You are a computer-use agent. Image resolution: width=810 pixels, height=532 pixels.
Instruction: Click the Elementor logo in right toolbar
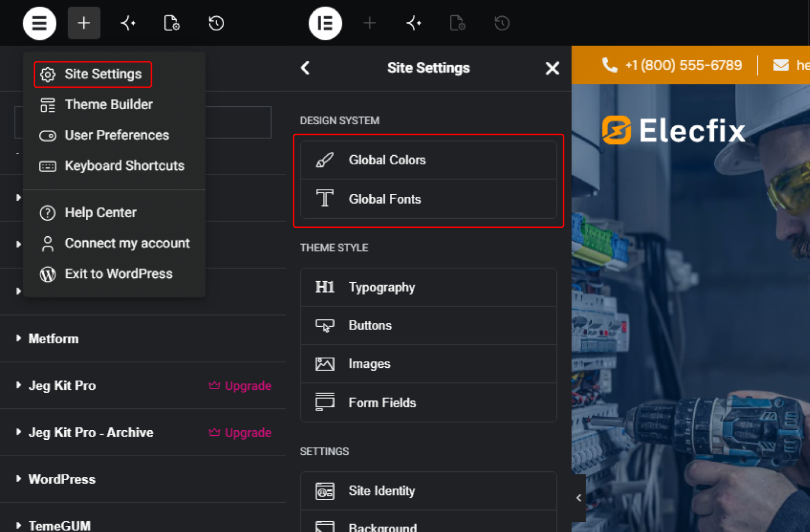[325, 23]
